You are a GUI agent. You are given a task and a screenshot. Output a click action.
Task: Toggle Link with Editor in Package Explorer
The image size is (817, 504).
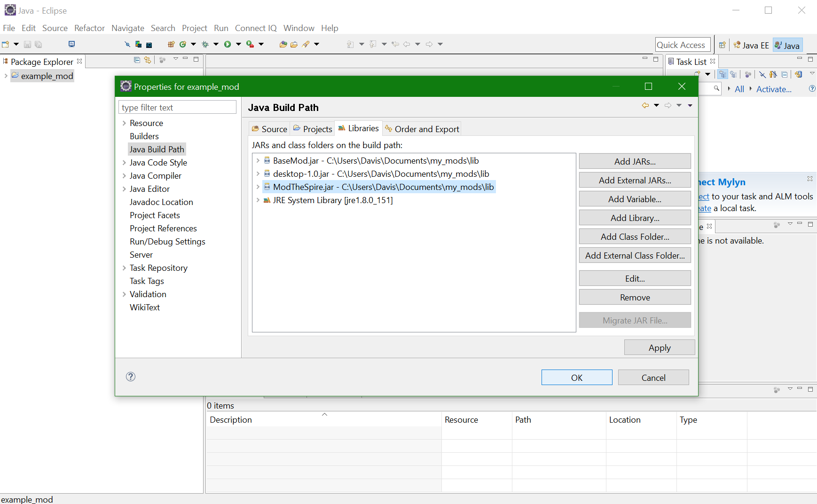pyautogui.click(x=148, y=60)
